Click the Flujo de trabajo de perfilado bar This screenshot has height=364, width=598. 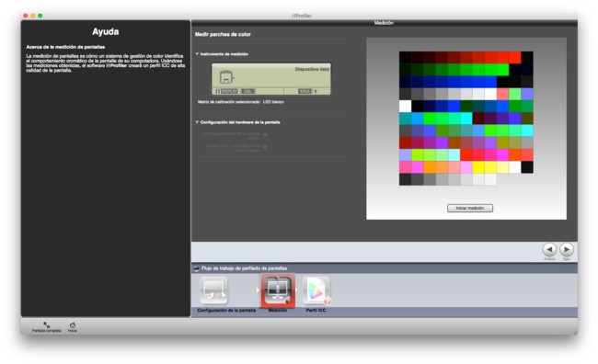tap(385, 268)
